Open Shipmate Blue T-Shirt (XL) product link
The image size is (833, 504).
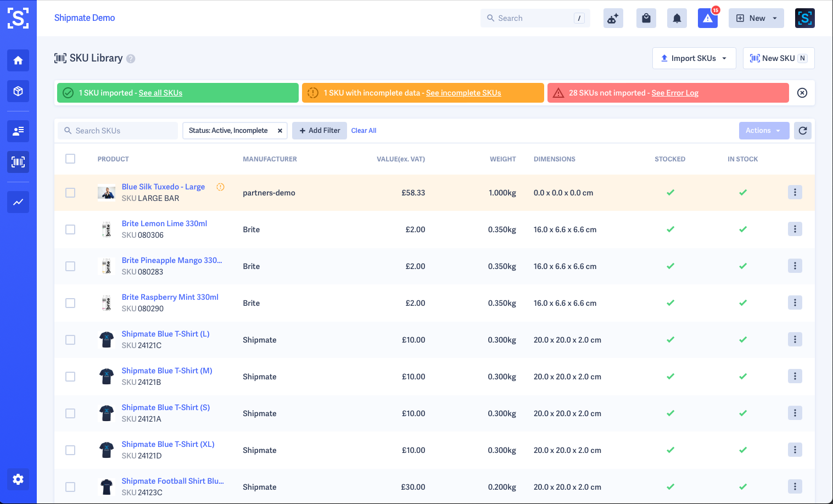click(168, 444)
